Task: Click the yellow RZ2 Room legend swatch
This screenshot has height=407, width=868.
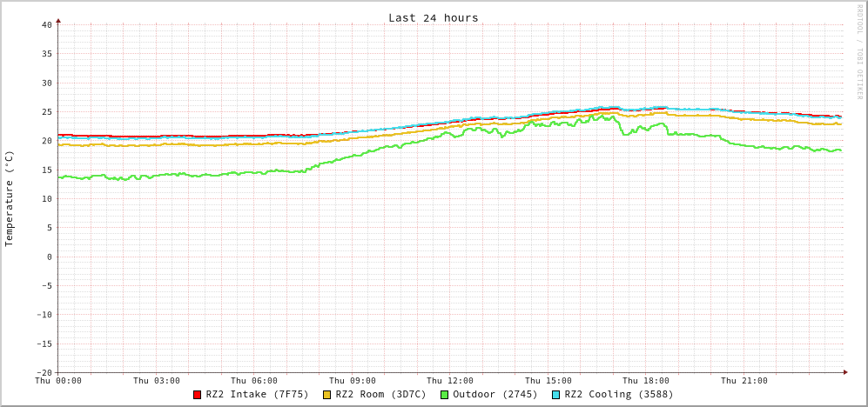Action: 326,395
